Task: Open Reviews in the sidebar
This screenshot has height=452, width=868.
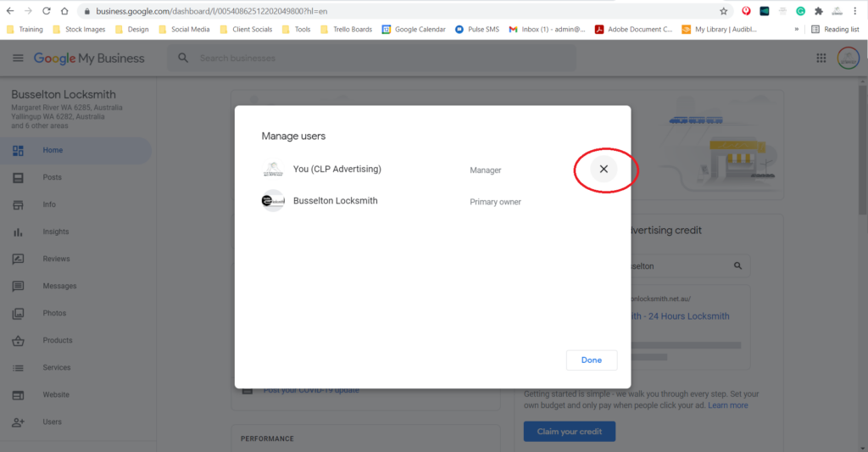Action: 75,259
